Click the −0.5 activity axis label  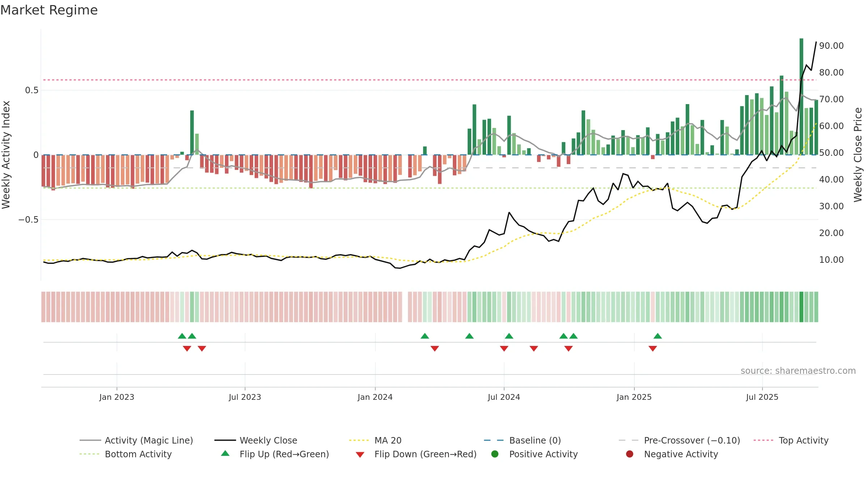pos(29,220)
